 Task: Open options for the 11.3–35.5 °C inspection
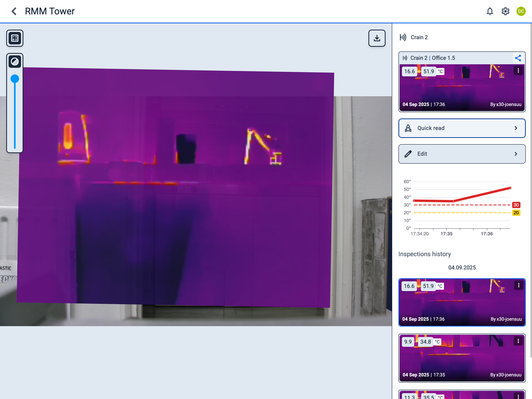pos(518,396)
